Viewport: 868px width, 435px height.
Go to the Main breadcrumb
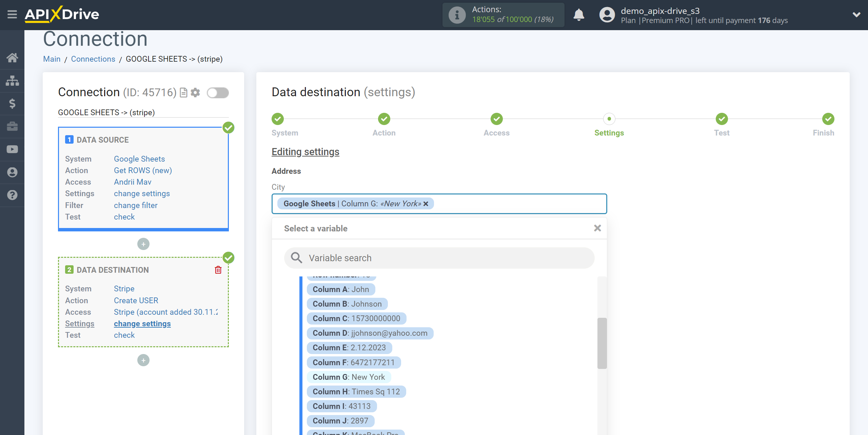52,59
